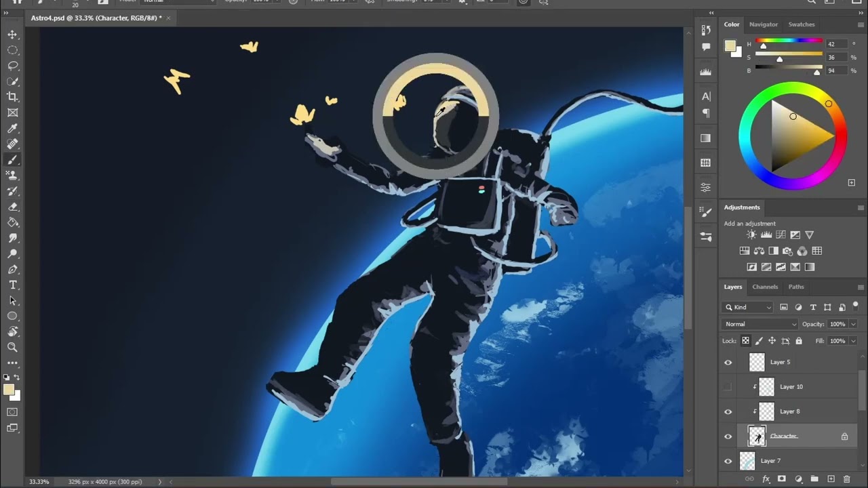The height and width of the screenshot is (488, 868).
Task: Open the status bar info arrow
Action: [x=160, y=482]
